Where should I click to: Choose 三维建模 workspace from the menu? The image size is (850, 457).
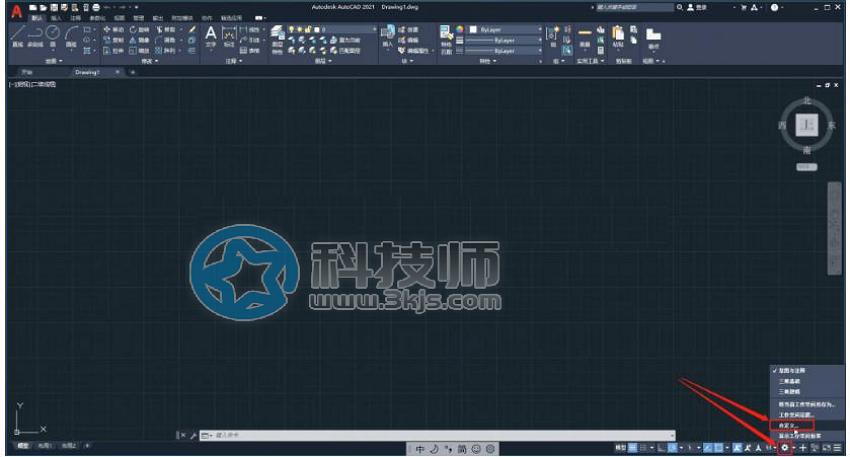coord(789,391)
